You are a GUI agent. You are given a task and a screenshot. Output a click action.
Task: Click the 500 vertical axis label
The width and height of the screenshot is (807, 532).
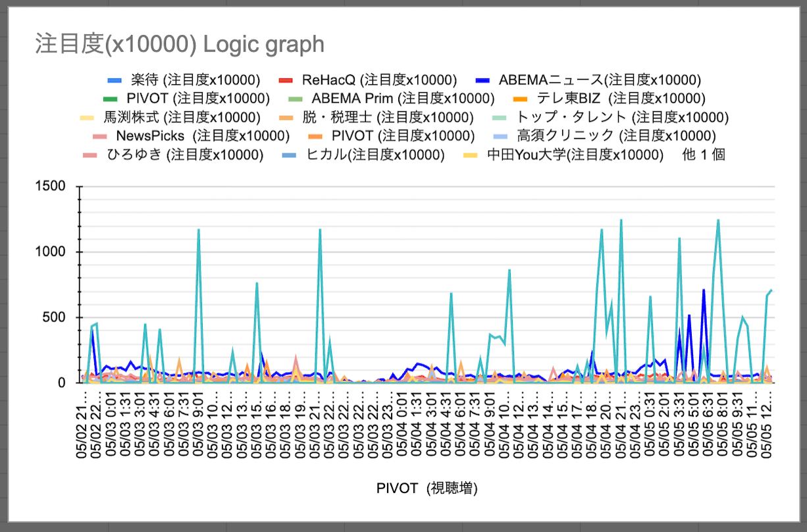[55, 317]
